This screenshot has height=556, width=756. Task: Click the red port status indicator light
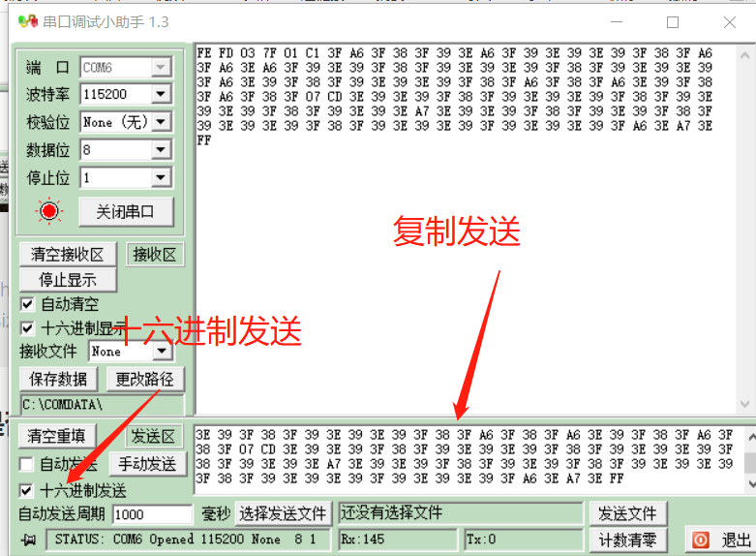[x=49, y=211]
